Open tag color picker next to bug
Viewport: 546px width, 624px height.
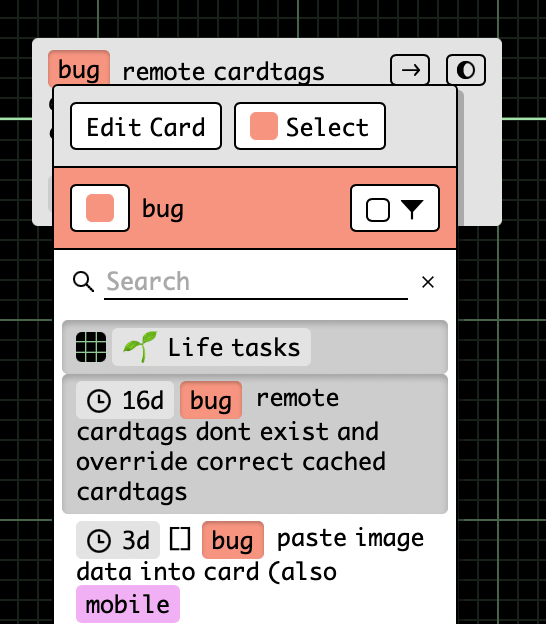(100, 208)
